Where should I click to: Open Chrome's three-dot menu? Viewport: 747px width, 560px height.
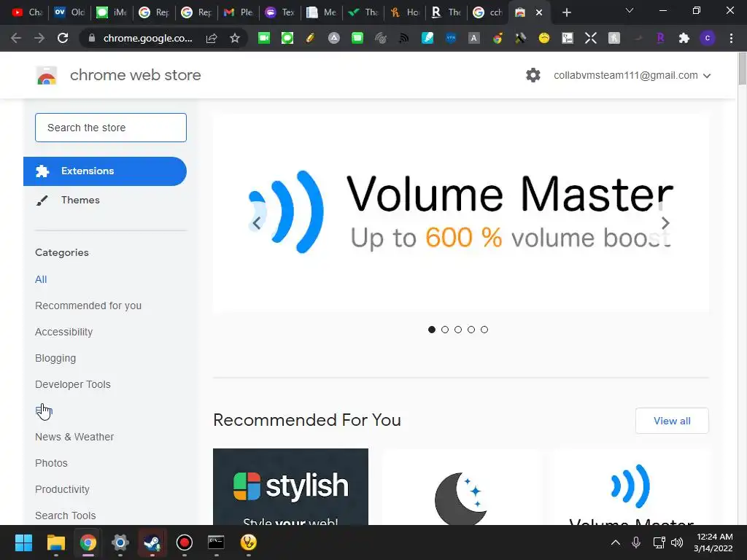(x=731, y=38)
